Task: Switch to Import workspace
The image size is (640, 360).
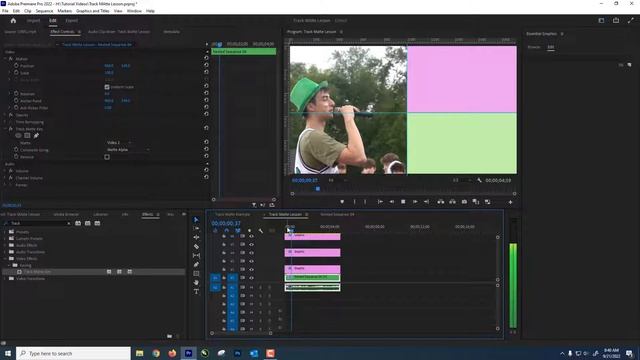Action: pyautogui.click(x=33, y=20)
